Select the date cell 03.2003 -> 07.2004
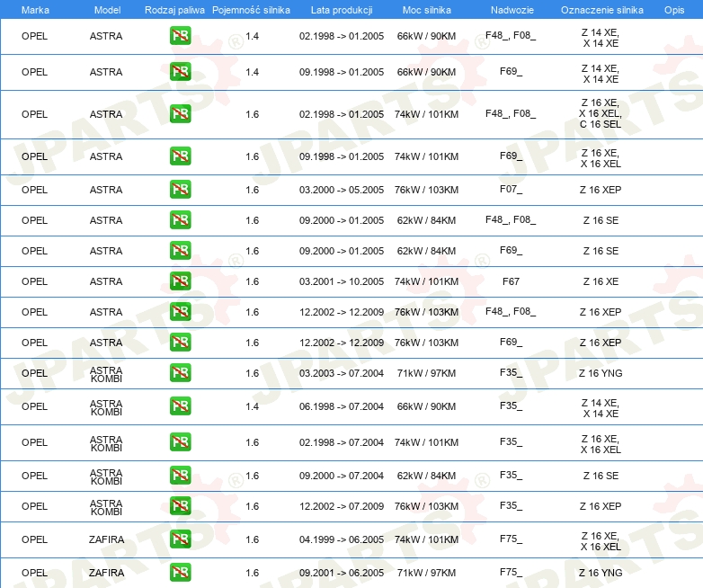Image resolution: width=703 pixels, height=588 pixels. click(342, 373)
